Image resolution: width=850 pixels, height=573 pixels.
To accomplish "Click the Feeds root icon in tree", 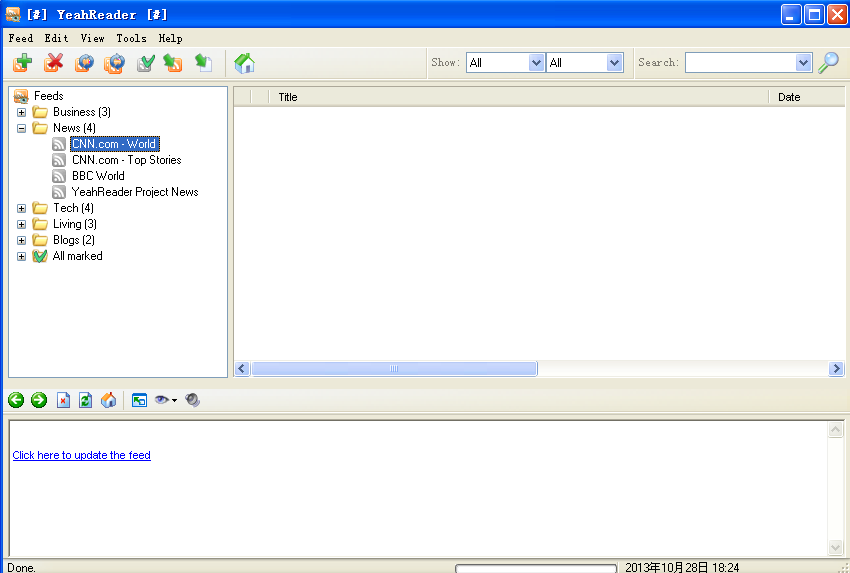I will pyautogui.click(x=21, y=96).
